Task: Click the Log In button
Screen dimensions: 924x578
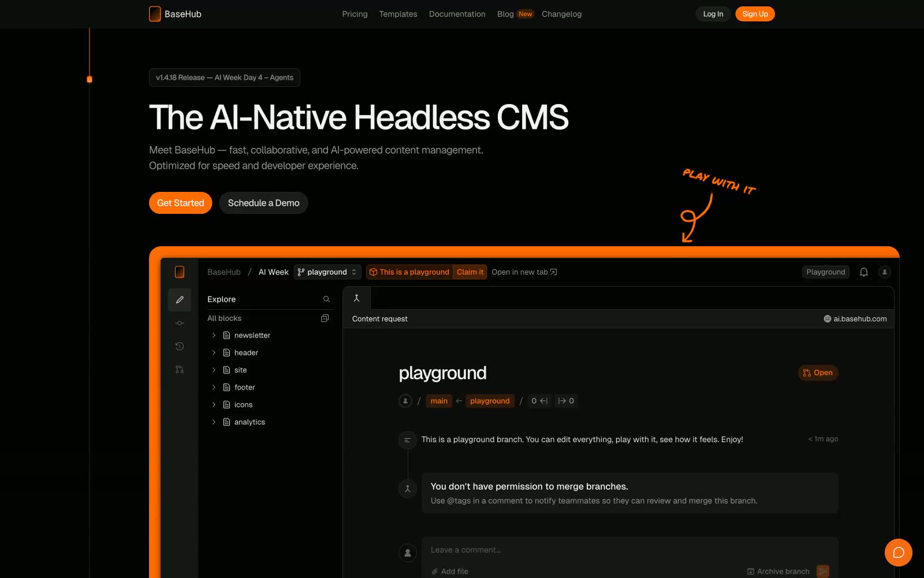Action: [x=713, y=14]
